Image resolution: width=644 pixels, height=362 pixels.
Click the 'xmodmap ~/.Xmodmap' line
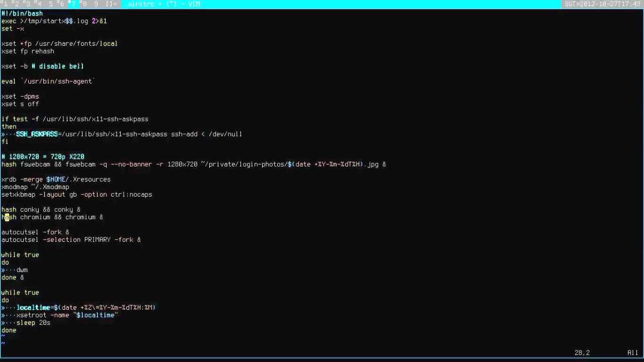tap(35, 187)
